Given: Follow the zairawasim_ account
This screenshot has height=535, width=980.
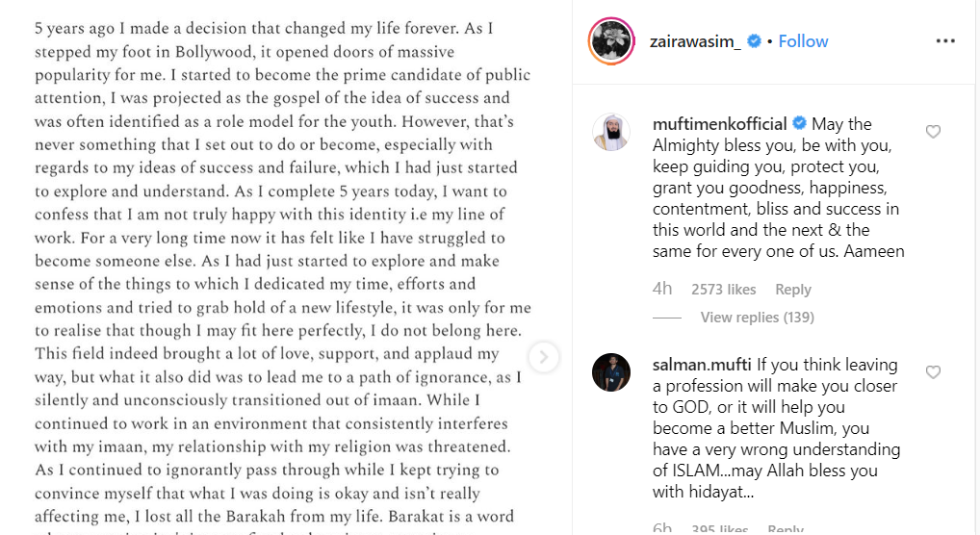Looking at the screenshot, I should point(803,41).
